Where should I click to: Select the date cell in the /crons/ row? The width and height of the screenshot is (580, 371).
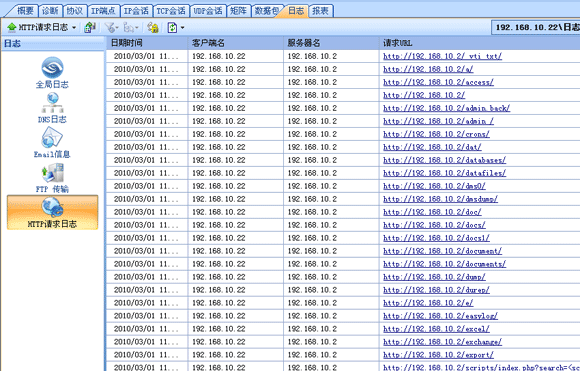click(x=146, y=134)
